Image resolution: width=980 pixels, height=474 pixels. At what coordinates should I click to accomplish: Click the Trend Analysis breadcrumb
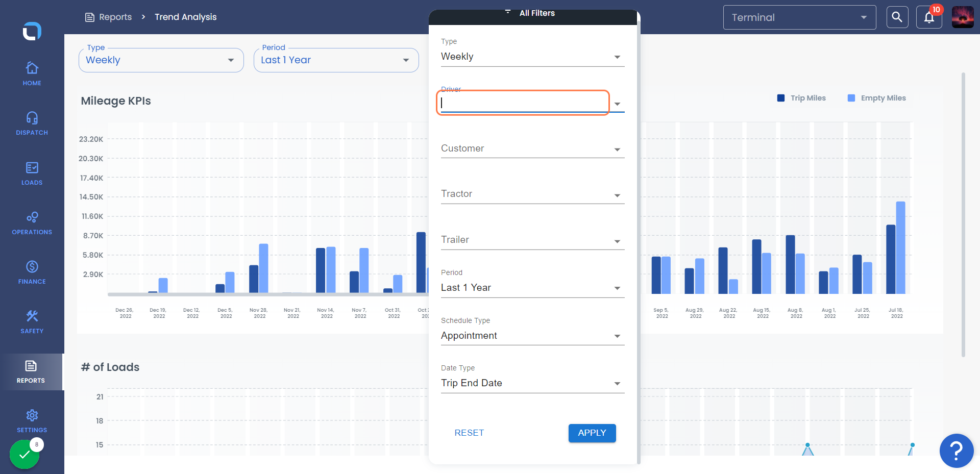pyautogui.click(x=186, y=17)
